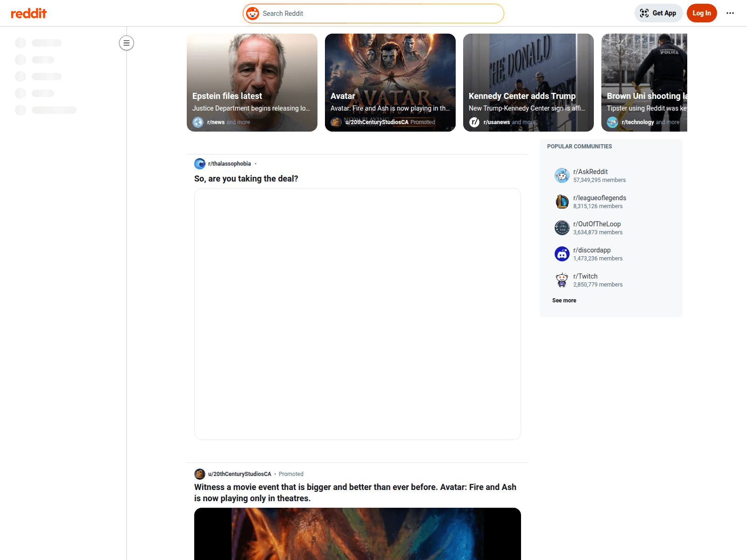Open r/leagueoflegends from popular communities
This screenshot has width=747, height=560.
(x=600, y=198)
